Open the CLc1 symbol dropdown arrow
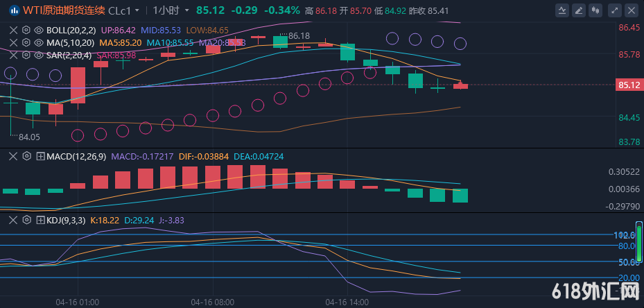644x308 pixels. pyautogui.click(x=137, y=10)
